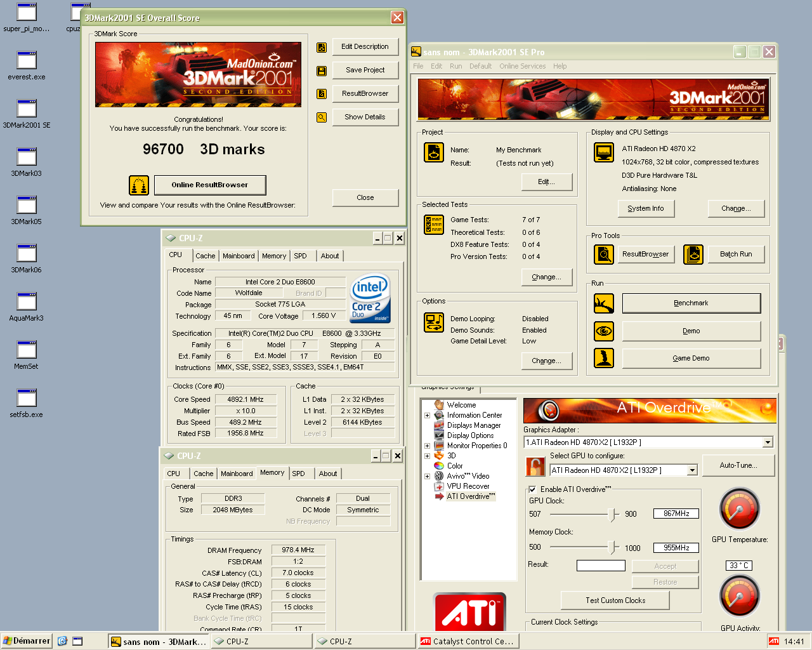This screenshot has height=650, width=812.
Task: Click the ResultBrowser icon in score window
Action: point(322,94)
